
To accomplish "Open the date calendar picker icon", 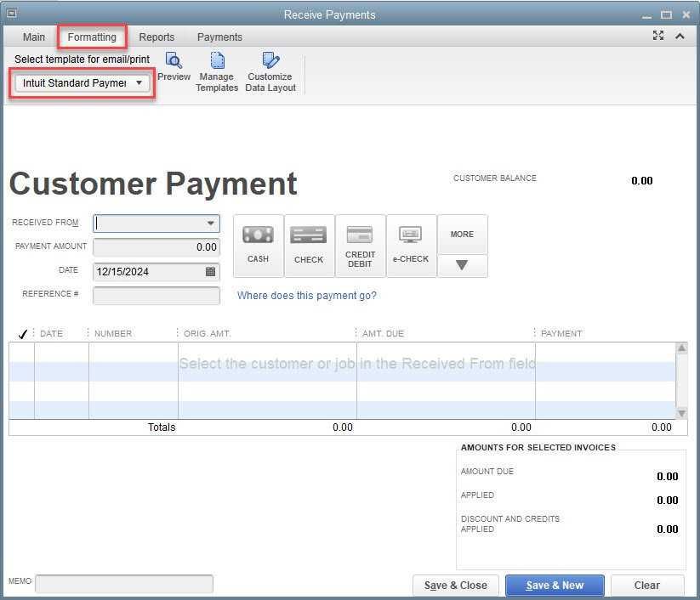I will [x=210, y=271].
